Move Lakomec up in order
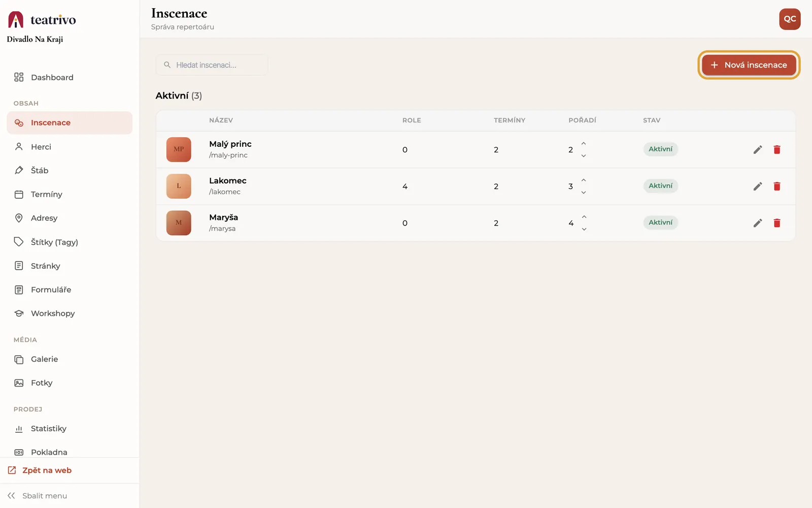This screenshot has height=508, width=812. tap(584, 180)
